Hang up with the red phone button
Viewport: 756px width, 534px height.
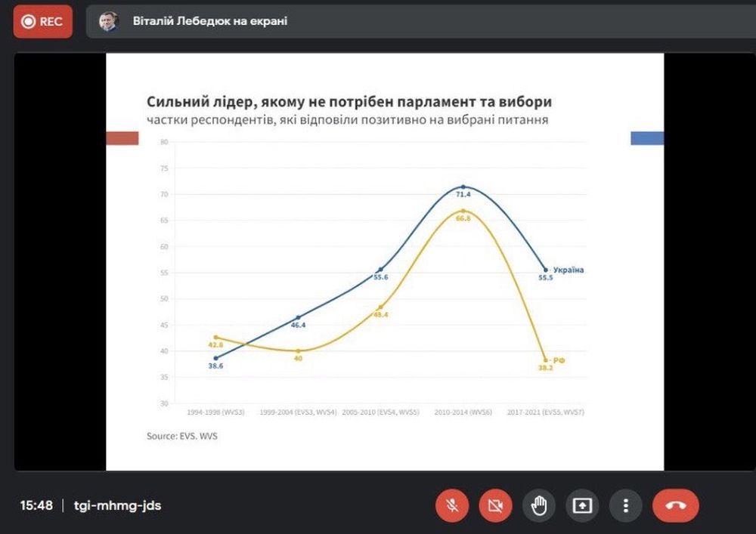coord(676,505)
